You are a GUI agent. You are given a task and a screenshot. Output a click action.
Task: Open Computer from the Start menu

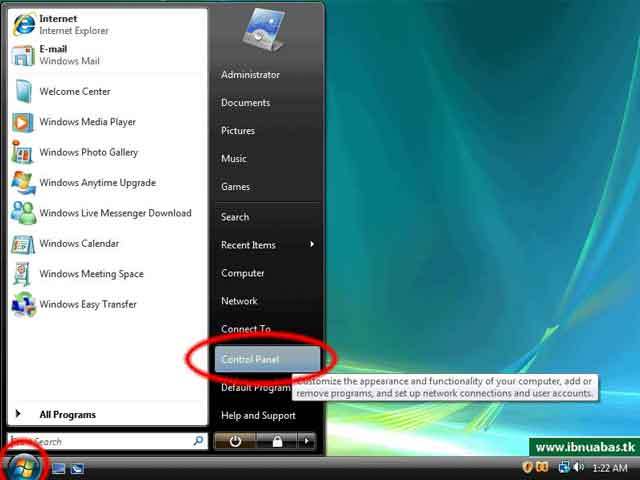pyautogui.click(x=242, y=273)
